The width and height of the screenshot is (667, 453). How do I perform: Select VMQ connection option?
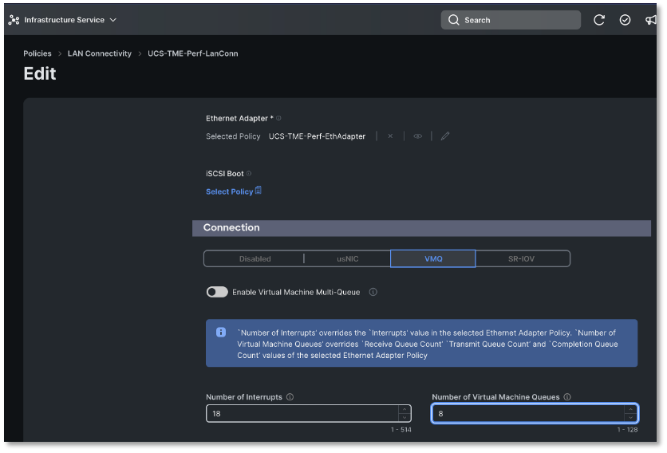[x=433, y=259]
